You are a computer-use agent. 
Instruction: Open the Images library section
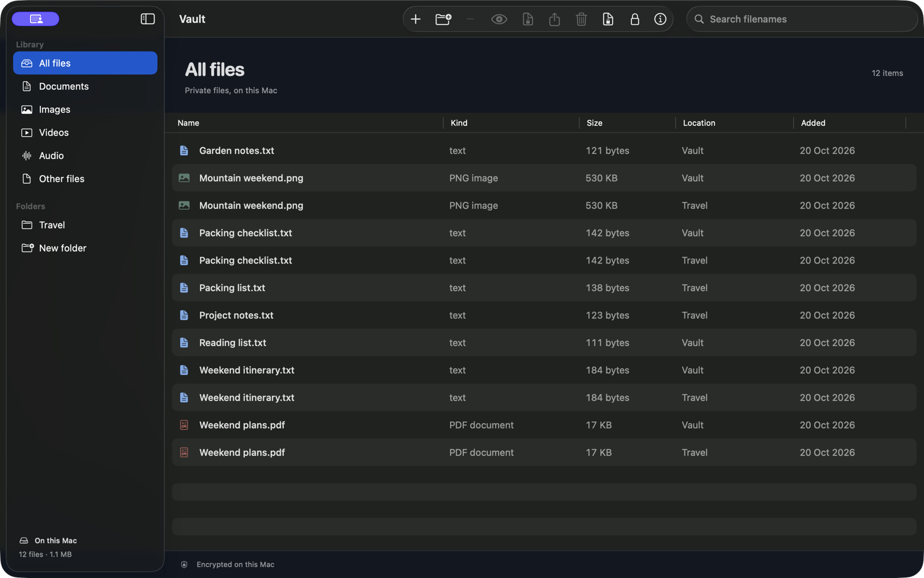[85, 109]
